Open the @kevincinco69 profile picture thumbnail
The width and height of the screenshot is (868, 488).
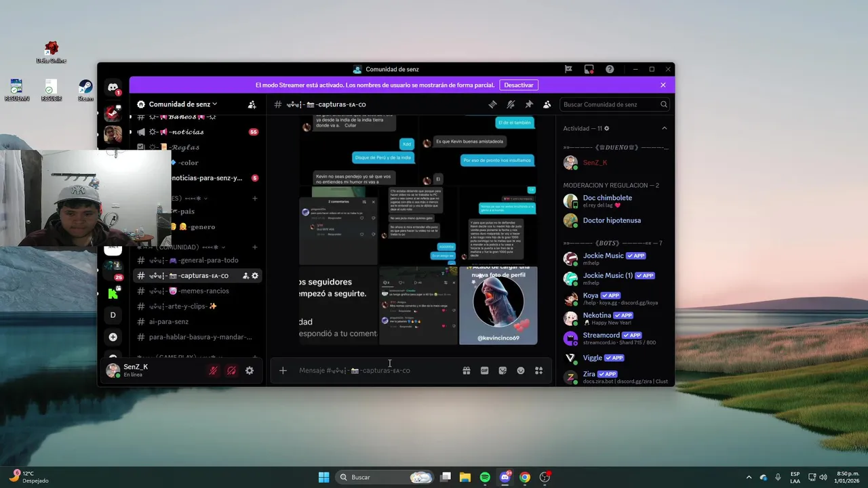tap(498, 306)
